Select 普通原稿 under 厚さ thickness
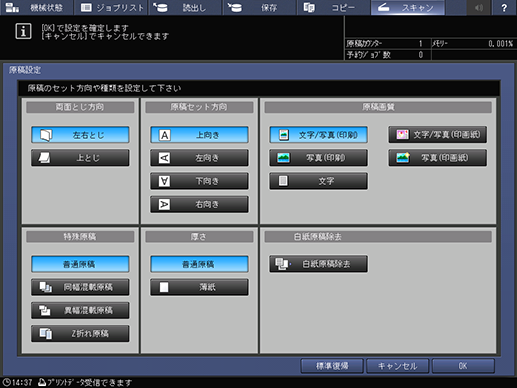 [199, 264]
